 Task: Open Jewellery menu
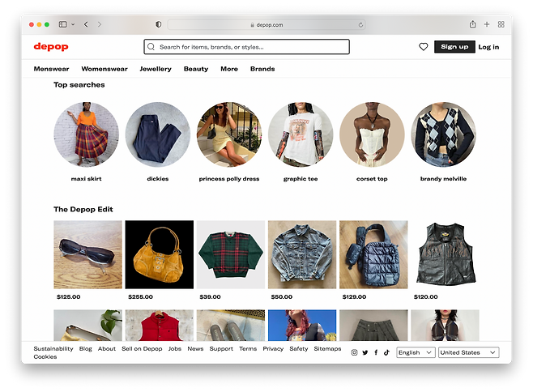pyautogui.click(x=156, y=69)
